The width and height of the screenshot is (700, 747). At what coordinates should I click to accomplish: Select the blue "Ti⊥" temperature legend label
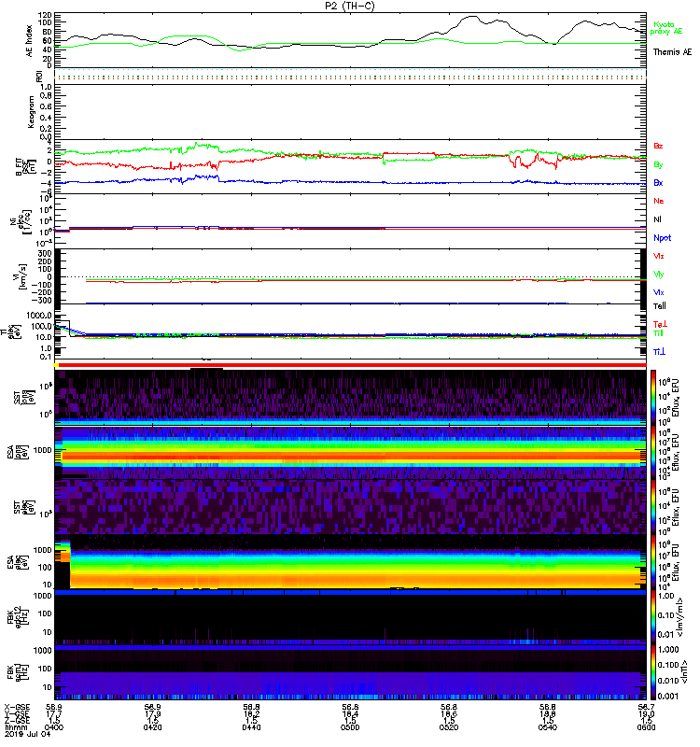[659, 352]
